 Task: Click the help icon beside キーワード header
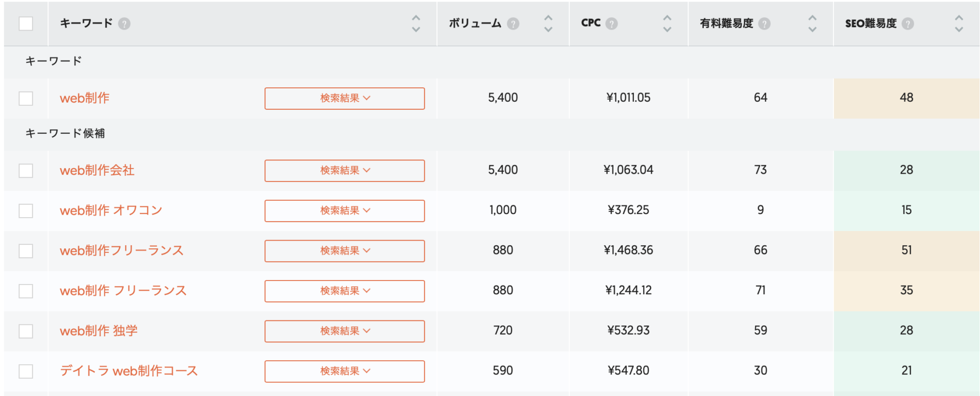coord(124,24)
